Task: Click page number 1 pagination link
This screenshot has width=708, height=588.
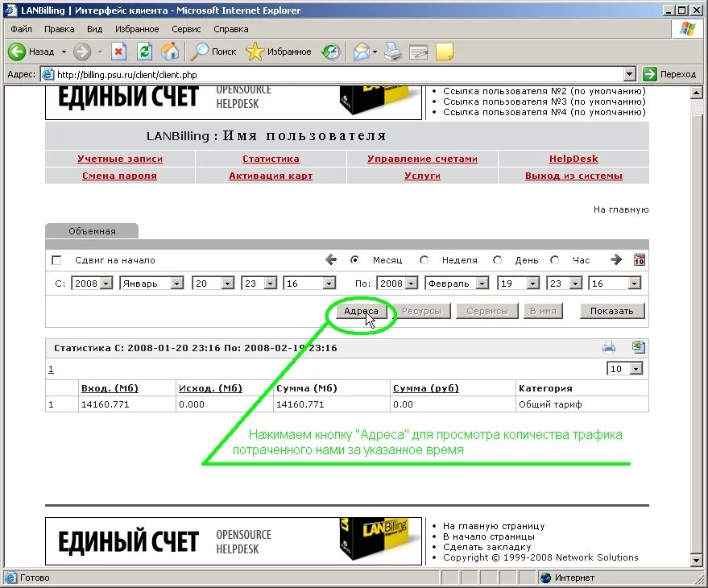Action: tap(51, 370)
